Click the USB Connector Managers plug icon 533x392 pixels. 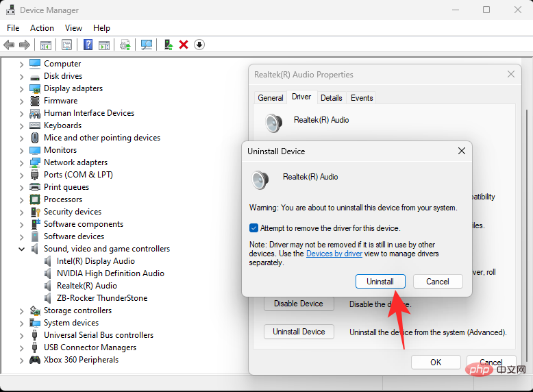pos(34,347)
